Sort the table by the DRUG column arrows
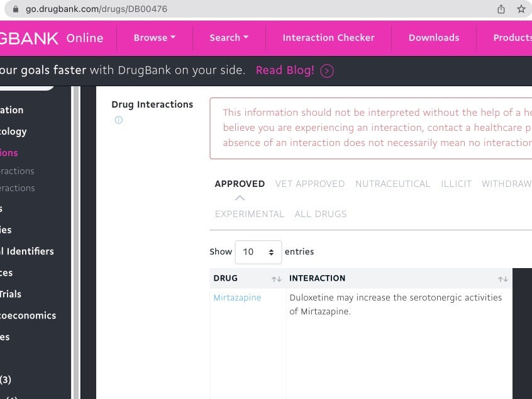 click(277, 279)
